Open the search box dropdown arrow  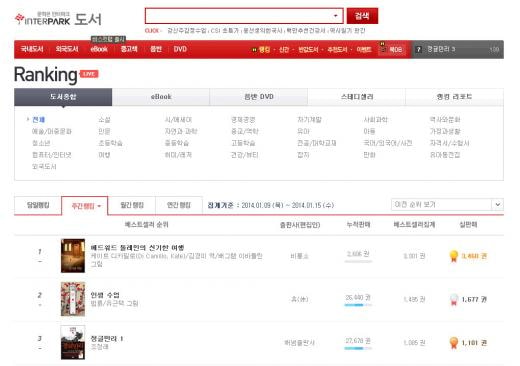click(336, 16)
